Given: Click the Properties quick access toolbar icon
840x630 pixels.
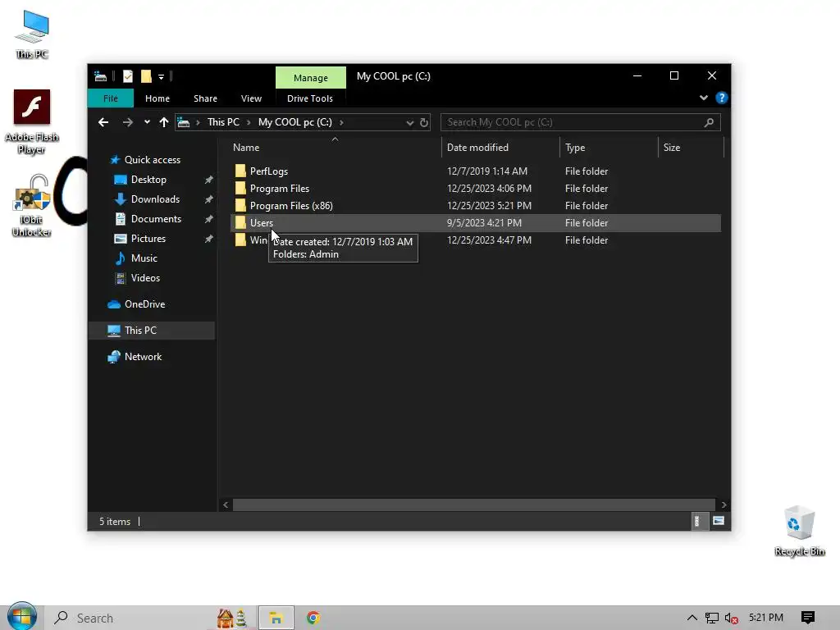Looking at the screenshot, I should pos(127,76).
